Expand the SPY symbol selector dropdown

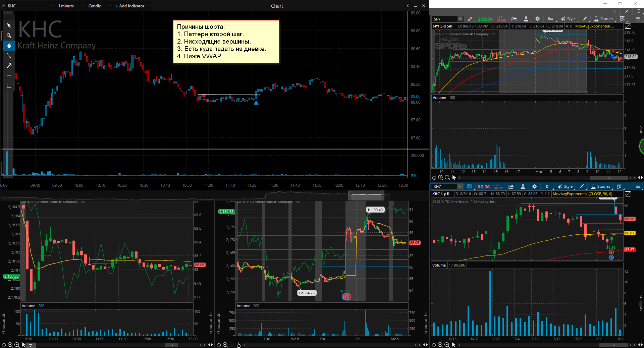460,19
